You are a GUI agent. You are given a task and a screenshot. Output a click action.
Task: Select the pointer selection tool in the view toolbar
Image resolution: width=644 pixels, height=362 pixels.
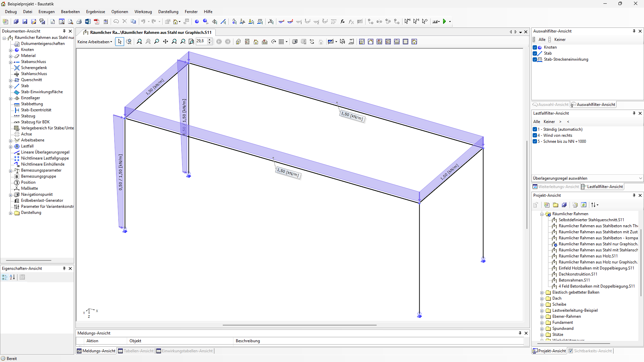pos(120,42)
